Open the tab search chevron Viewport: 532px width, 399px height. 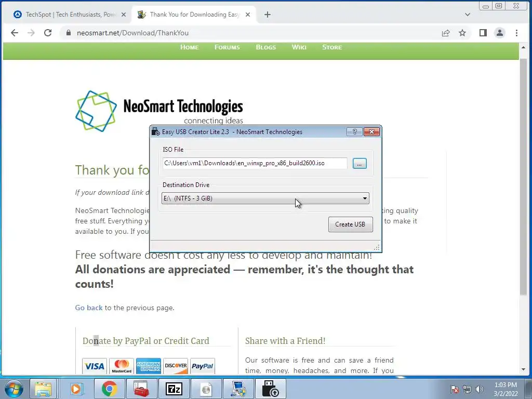(x=468, y=15)
